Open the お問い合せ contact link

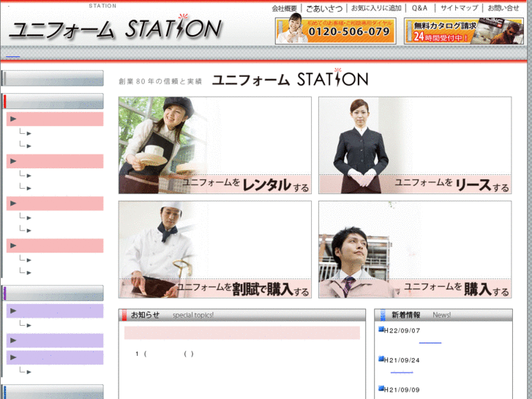[503, 8]
